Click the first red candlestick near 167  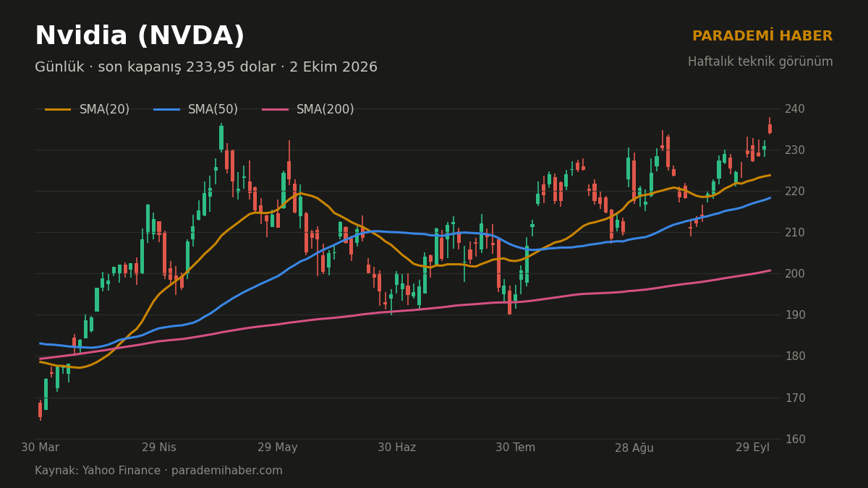coord(41,411)
